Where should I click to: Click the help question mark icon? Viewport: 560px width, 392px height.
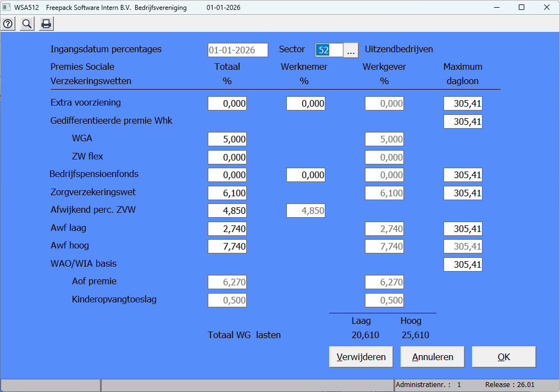(x=8, y=24)
